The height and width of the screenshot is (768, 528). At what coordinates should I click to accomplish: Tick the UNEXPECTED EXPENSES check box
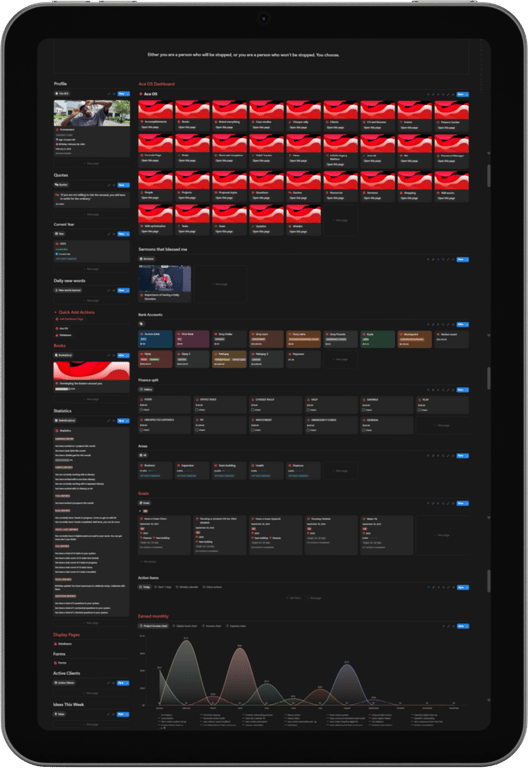click(x=142, y=430)
